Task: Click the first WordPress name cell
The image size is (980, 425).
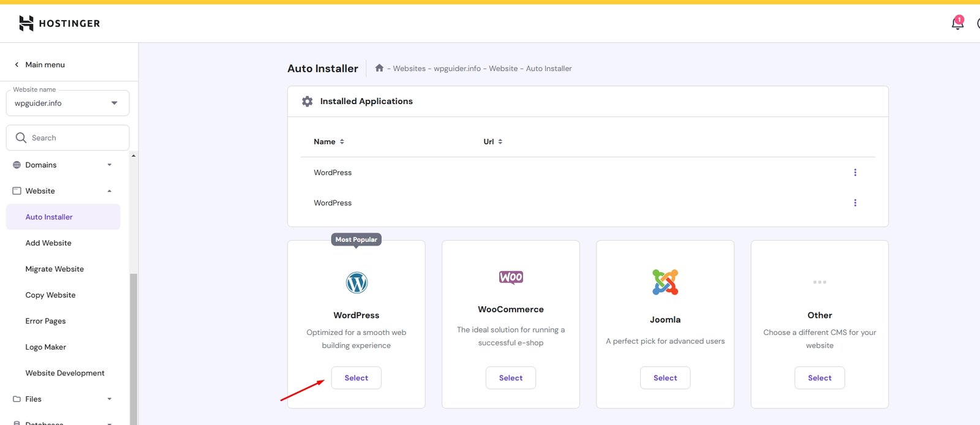Action: [x=333, y=173]
